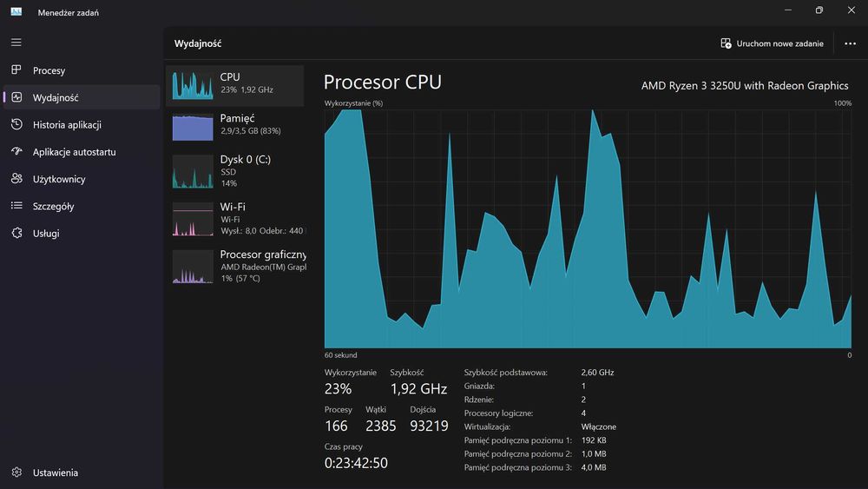
Task: Click the Wydajność heartbeat icon
Action: [x=16, y=97]
